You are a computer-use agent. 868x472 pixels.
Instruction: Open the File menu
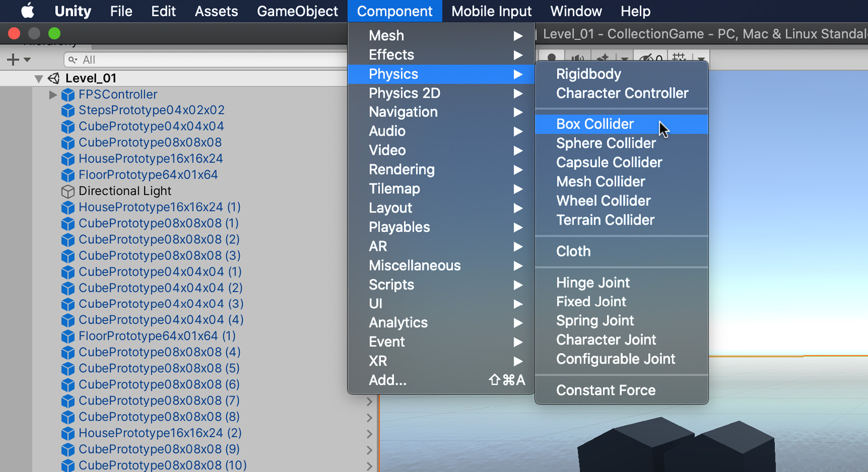121,11
